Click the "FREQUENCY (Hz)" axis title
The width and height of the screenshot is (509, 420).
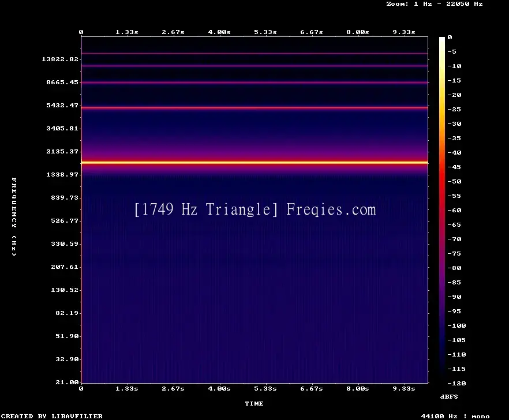pyautogui.click(x=14, y=216)
